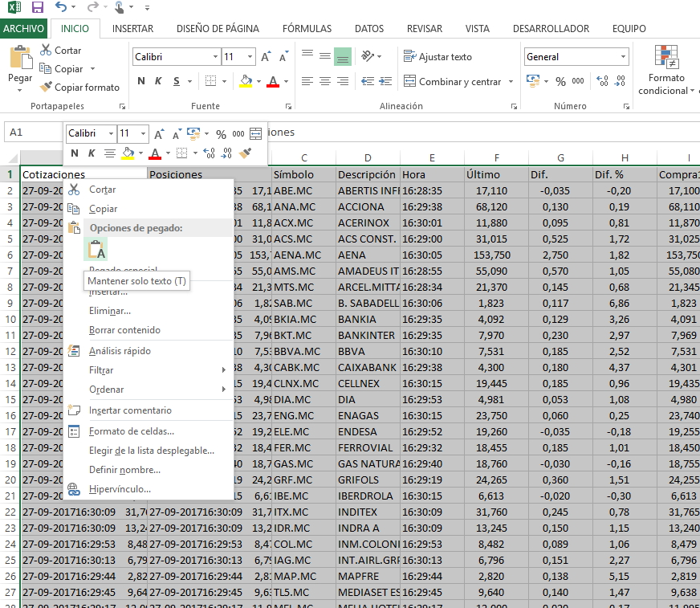The width and height of the screenshot is (700, 608).
Task: Increase font size in ribbon Fuente group
Action: pyautogui.click(x=266, y=57)
